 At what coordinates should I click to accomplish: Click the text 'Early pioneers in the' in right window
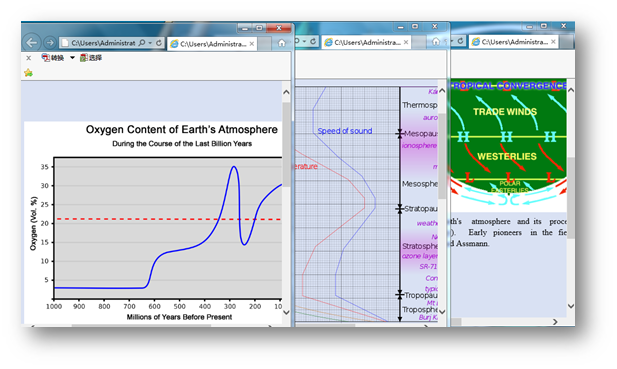click(511, 232)
